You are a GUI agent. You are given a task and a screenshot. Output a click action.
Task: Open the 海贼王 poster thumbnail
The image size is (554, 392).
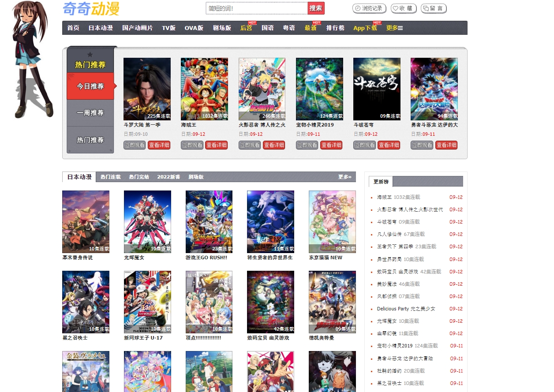204,89
